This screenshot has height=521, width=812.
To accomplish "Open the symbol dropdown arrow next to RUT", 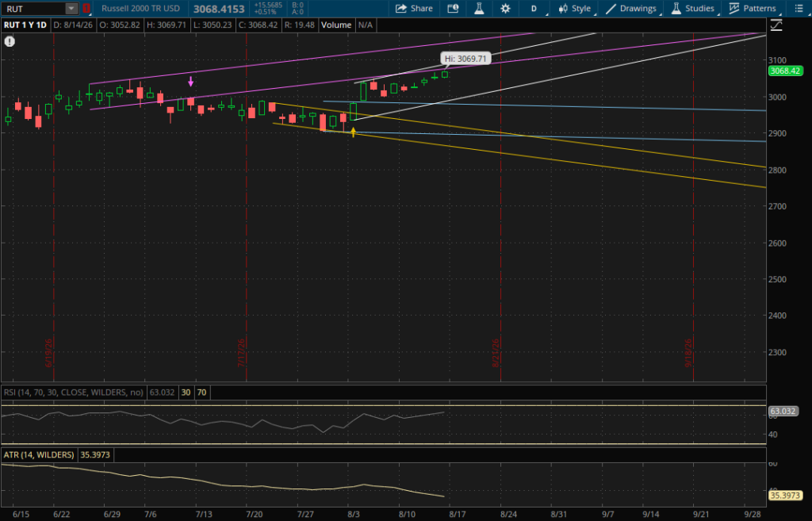I will pos(71,8).
